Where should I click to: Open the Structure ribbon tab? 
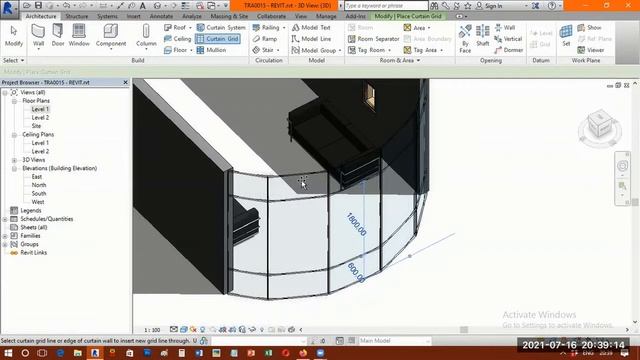pos(77,16)
